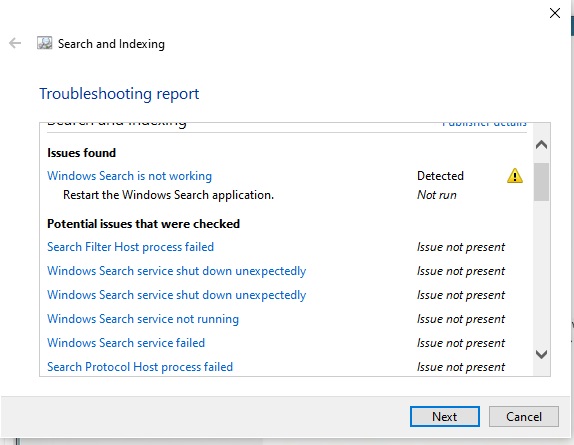Click the Search and Indexing troubleshooter icon
Viewport: 574px width, 445px height.
pyautogui.click(x=45, y=43)
